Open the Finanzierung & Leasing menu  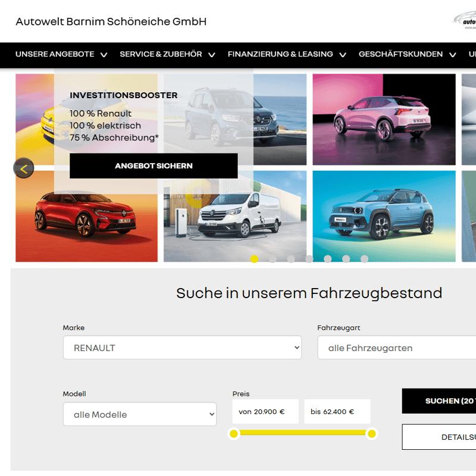click(x=280, y=54)
